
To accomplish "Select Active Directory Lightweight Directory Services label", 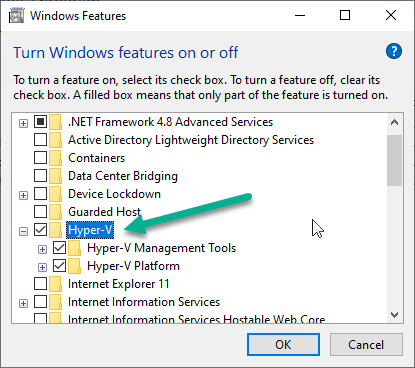I will [191, 140].
